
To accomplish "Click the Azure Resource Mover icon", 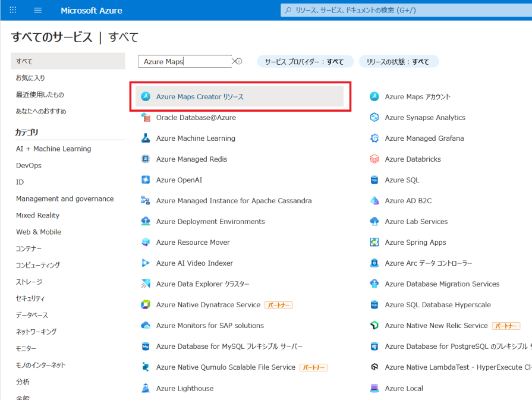I will tap(146, 242).
